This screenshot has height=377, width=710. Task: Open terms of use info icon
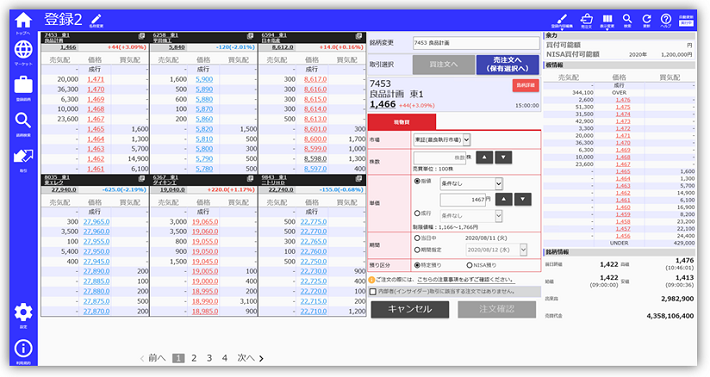23,348
